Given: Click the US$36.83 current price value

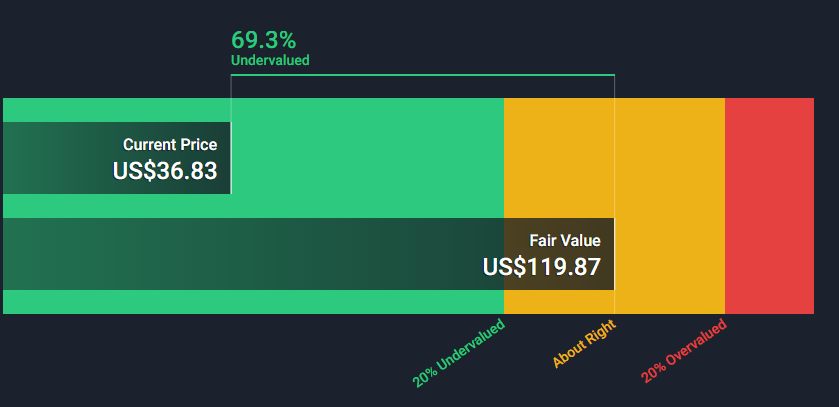Looking at the screenshot, I should pos(165,171).
